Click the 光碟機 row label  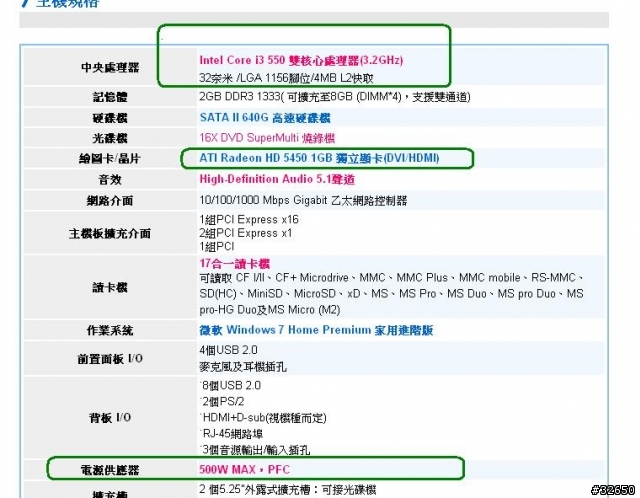pyautogui.click(x=110, y=138)
